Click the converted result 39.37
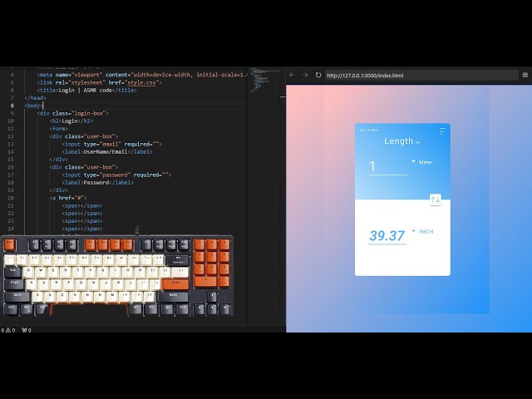This screenshot has height=399, width=532. (387, 235)
